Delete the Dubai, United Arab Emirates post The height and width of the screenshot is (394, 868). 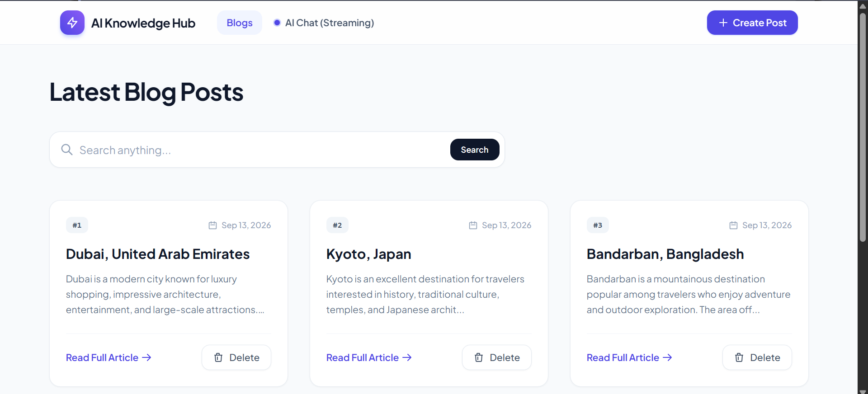236,357
